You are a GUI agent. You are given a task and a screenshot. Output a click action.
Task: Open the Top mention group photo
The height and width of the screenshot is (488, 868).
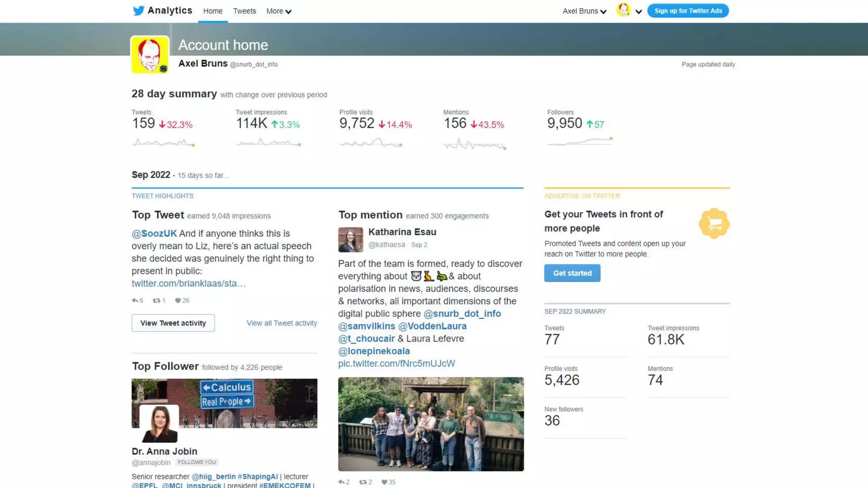coord(431,424)
